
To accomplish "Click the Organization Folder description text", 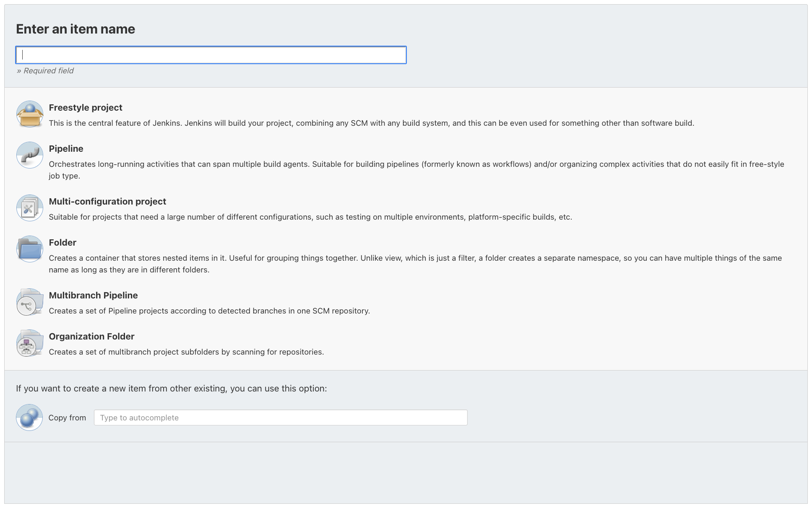I will (x=186, y=352).
